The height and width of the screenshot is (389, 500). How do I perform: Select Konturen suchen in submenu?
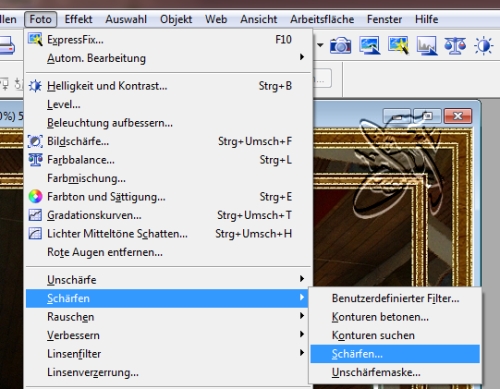tap(395, 335)
